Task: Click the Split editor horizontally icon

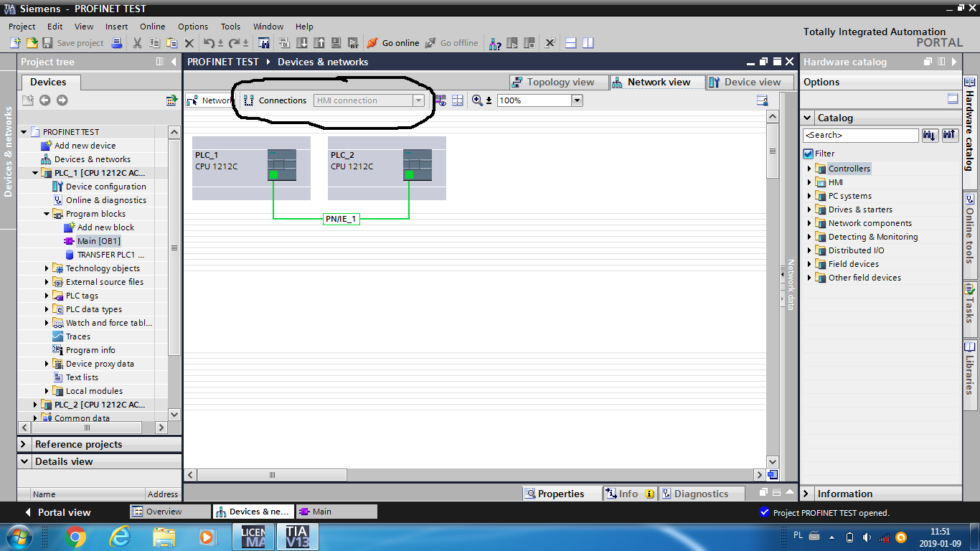Action: click(571, 43)
